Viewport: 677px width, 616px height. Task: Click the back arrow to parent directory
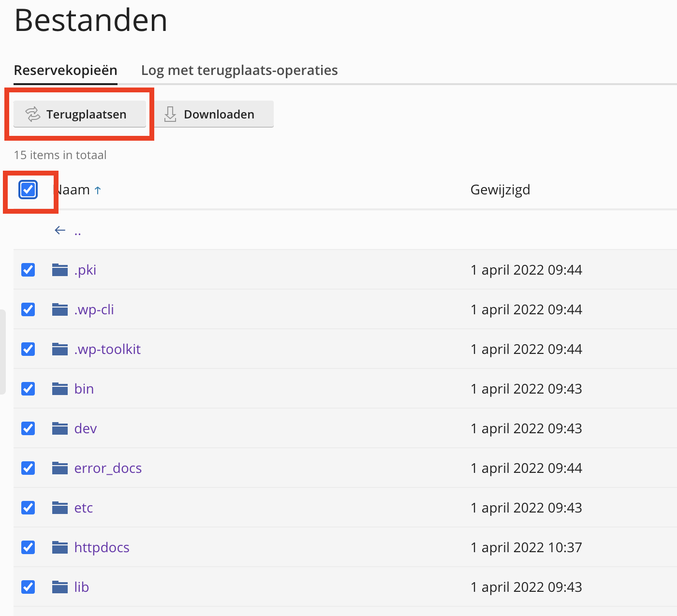point(60,230)
